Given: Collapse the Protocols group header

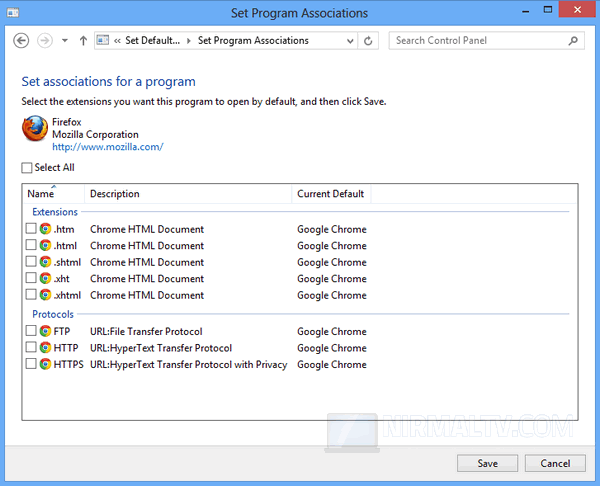Looking at the screenshot, I should (x=53, y=314).
